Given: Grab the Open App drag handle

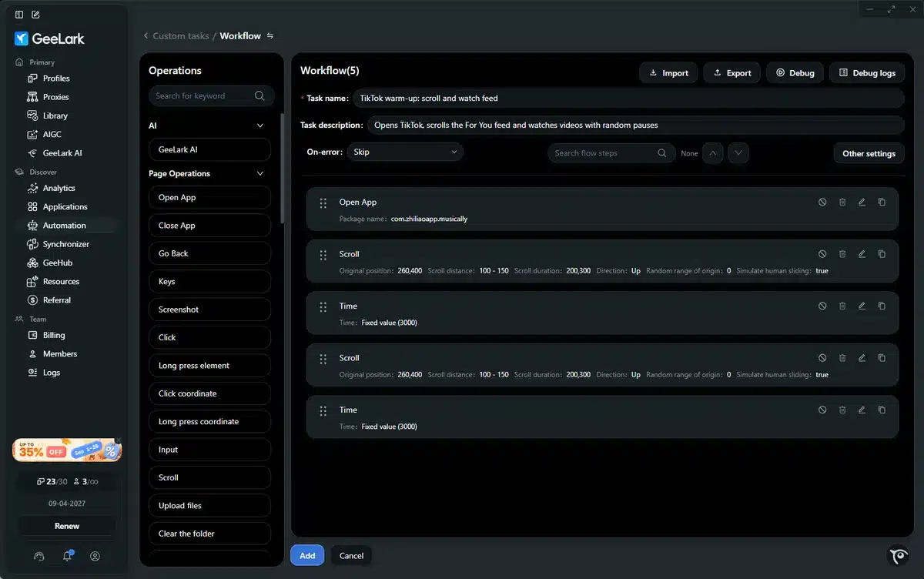Looking at the screenshot, I should 323,202.
